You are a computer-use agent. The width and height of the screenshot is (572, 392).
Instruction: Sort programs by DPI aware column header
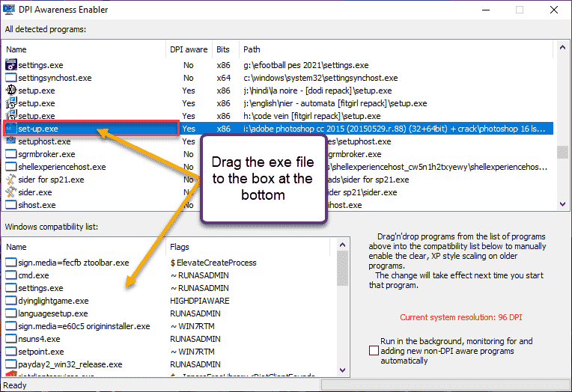[189, 49]
